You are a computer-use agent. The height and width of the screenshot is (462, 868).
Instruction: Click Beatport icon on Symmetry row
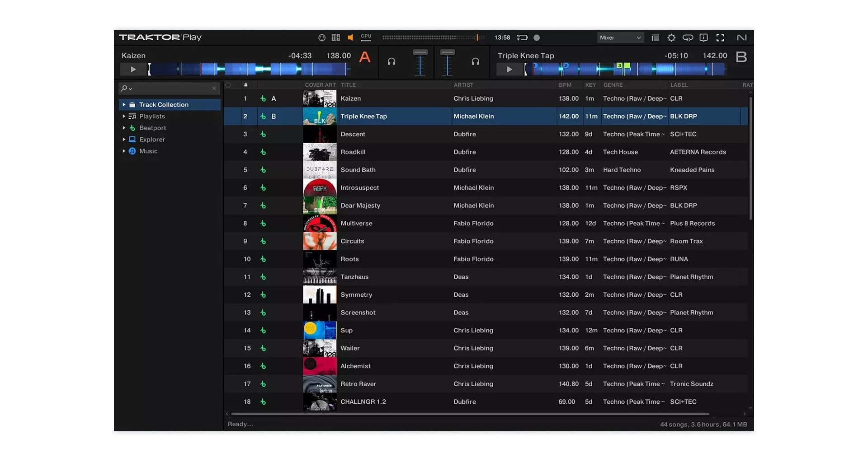(263, 295)
